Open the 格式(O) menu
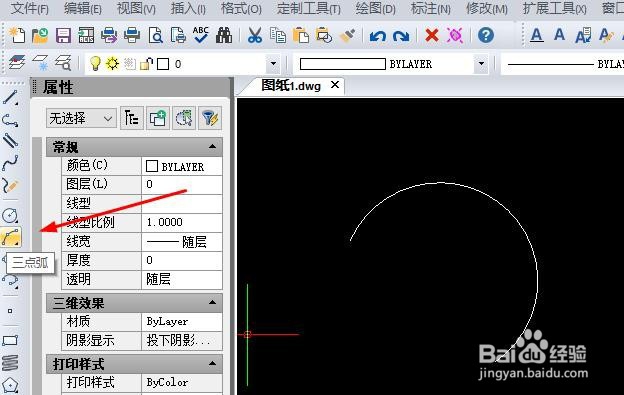The height and width of the screenshot is (395, 624). [x=241, y=8]
